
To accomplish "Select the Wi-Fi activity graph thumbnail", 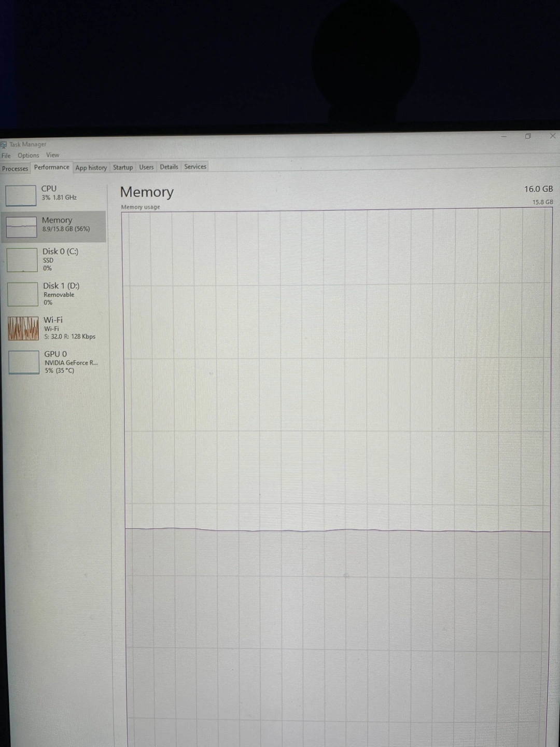I will [23, 328].
